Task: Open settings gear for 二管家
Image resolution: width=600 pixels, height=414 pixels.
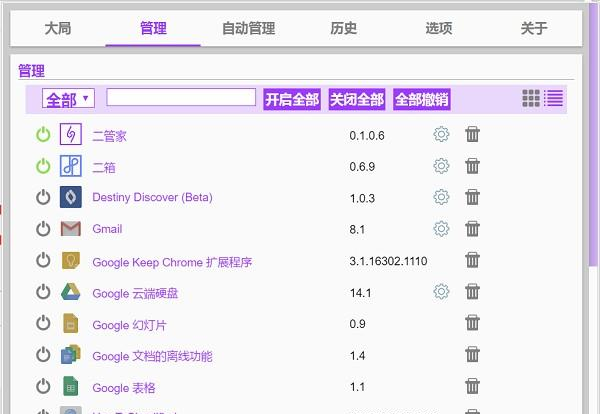Action: (441, 134)
